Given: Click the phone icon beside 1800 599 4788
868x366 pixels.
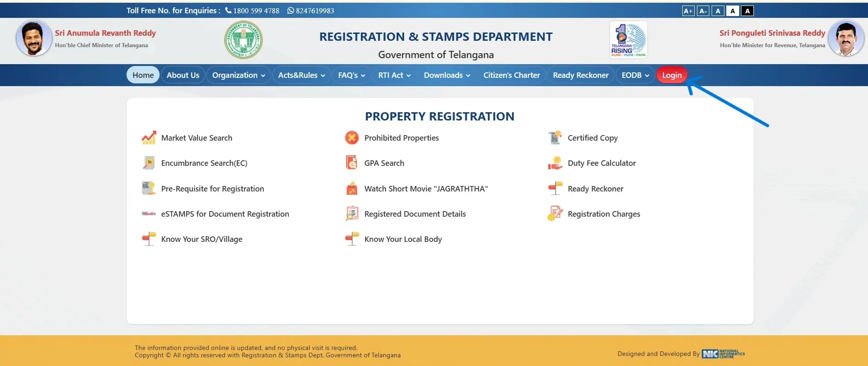Looking at the screenshot, I should pos(228,11).
